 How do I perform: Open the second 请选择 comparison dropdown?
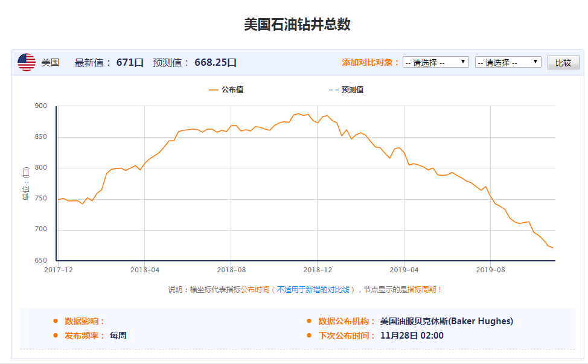[508, 62]
